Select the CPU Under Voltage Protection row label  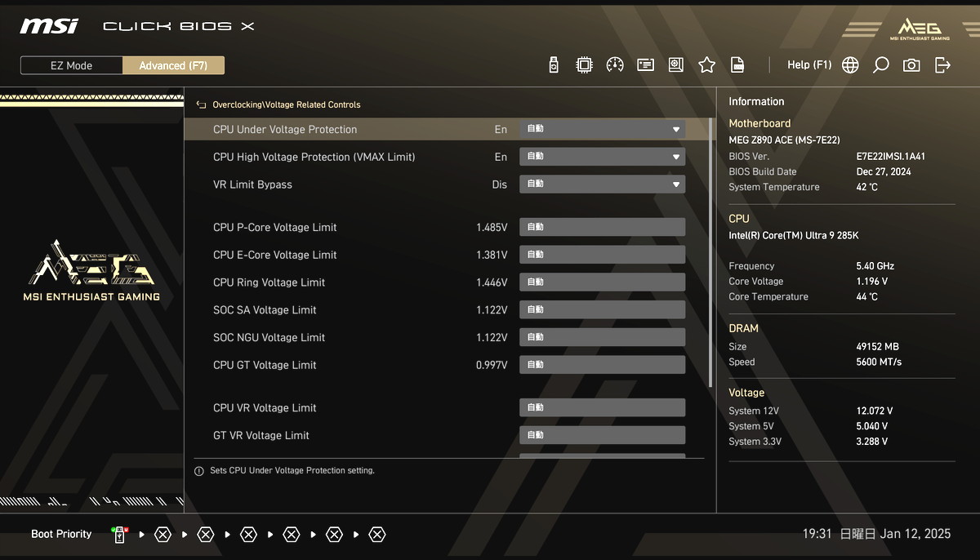[x=285, y=129]
